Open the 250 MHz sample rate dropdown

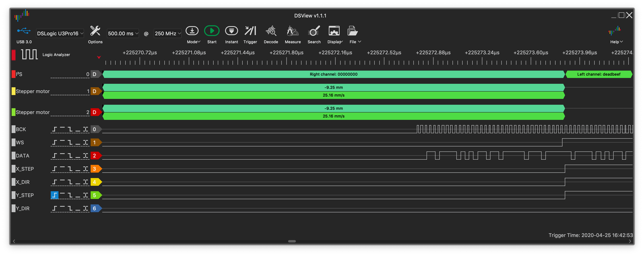[x=167, y=33]
